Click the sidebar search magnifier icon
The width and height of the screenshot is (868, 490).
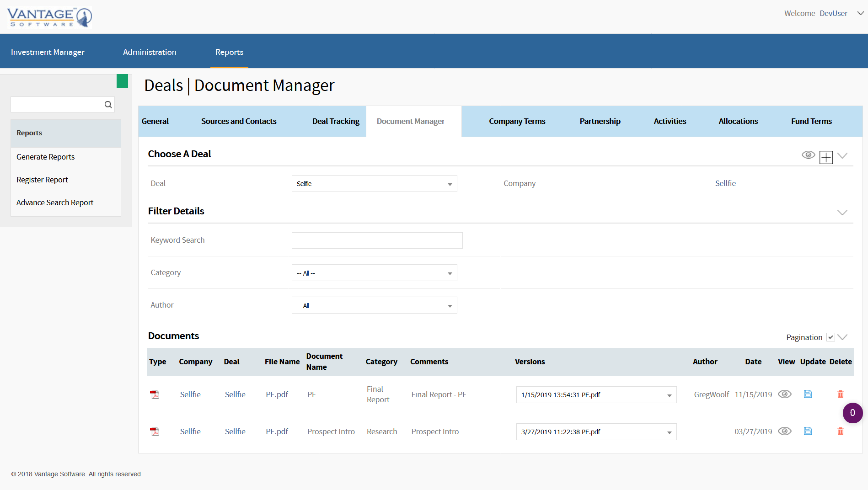pyautogui.click(x=108, y=105)
